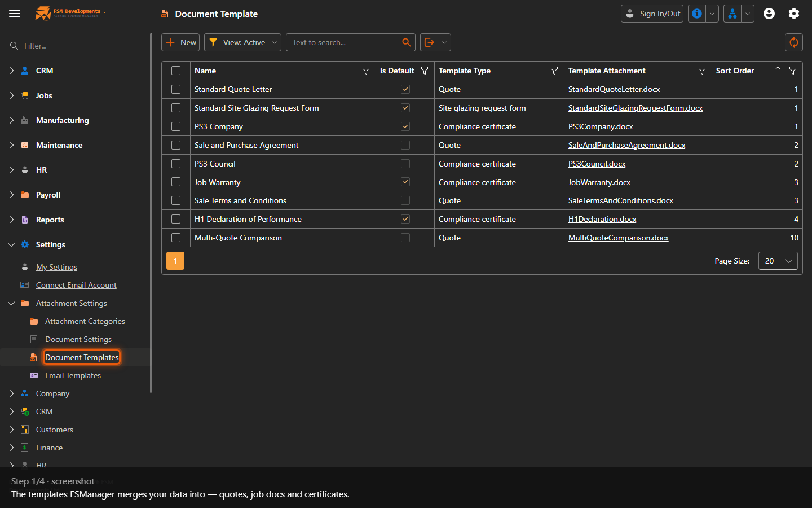Viewport: 812px width, 508px height.
Task: Select the Multi-Quote Comparison row checkbox
Action: [x=176, y=238]
